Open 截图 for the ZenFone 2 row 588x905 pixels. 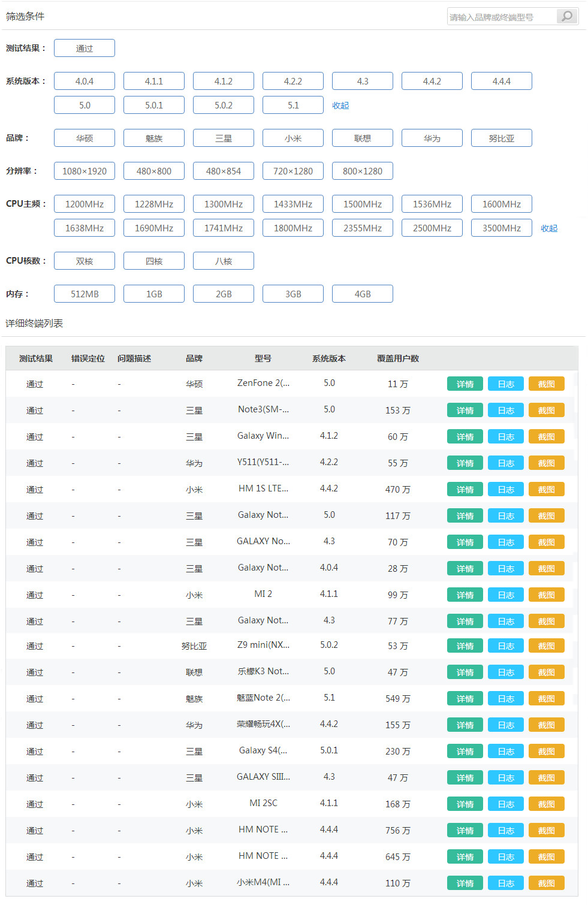click(x=547, y=384)
